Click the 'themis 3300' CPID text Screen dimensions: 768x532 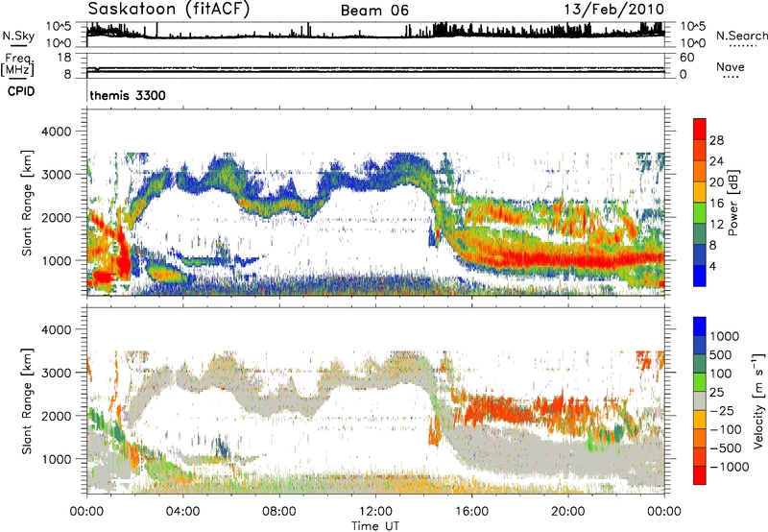(128, 95)
